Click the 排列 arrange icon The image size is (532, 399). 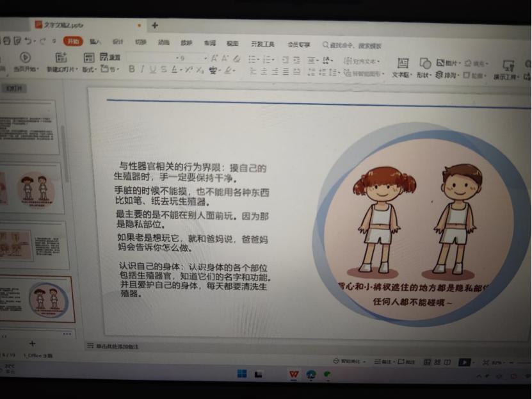pos(439,75)
